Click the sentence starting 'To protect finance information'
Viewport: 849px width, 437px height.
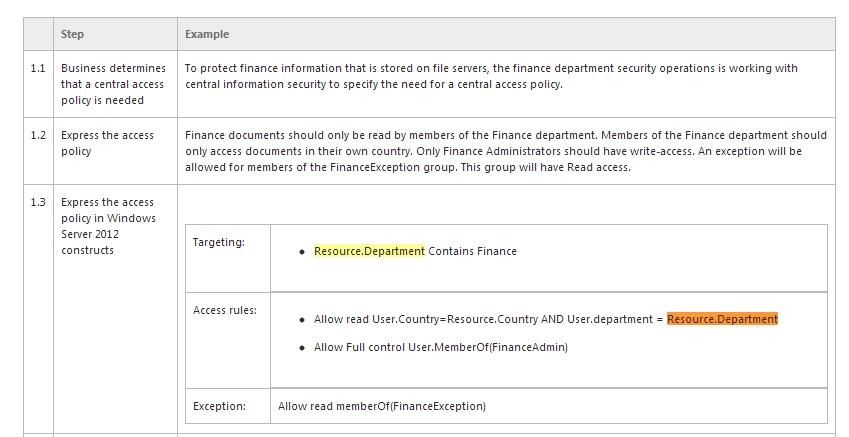pos(491,76)
